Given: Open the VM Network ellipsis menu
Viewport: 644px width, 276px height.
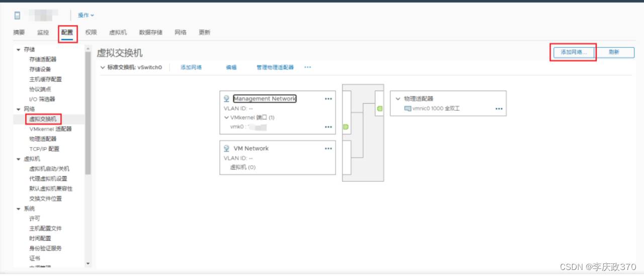Looking at the screenshot, I should pos(328,149).
